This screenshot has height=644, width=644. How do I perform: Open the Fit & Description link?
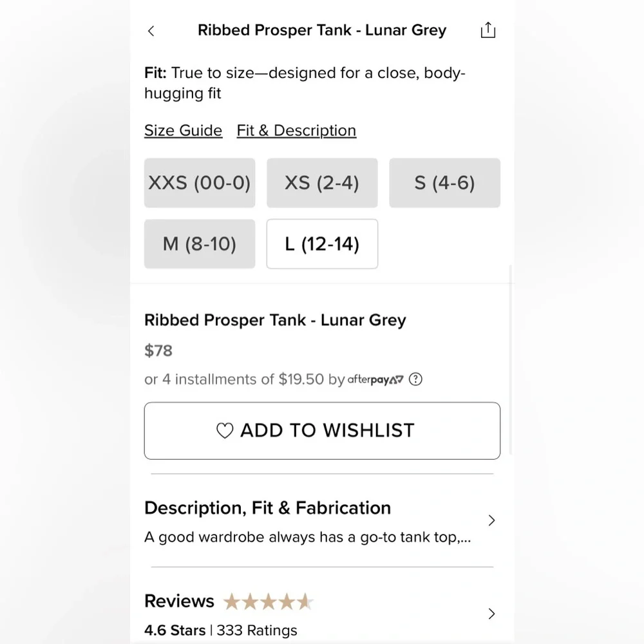pos(296,131)
